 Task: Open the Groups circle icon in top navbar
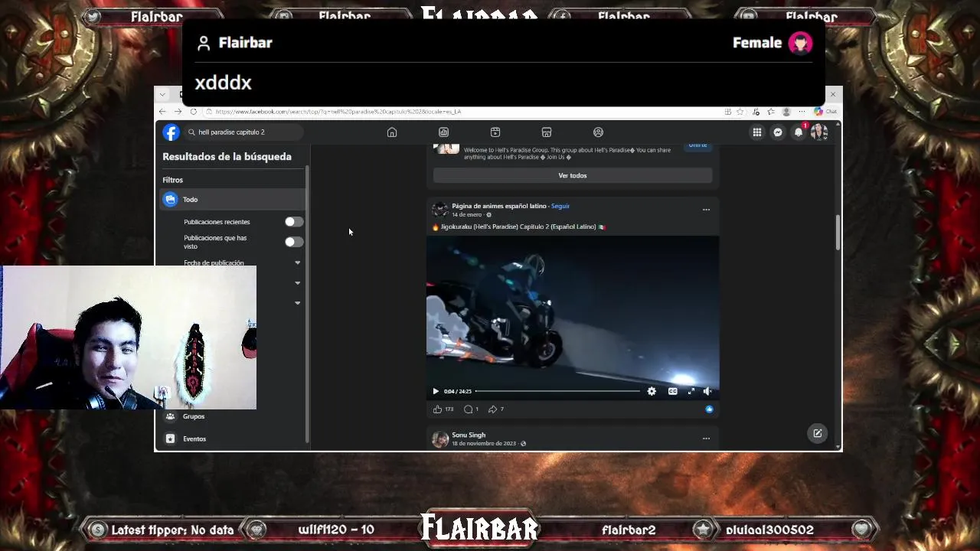tap(599, 132)
